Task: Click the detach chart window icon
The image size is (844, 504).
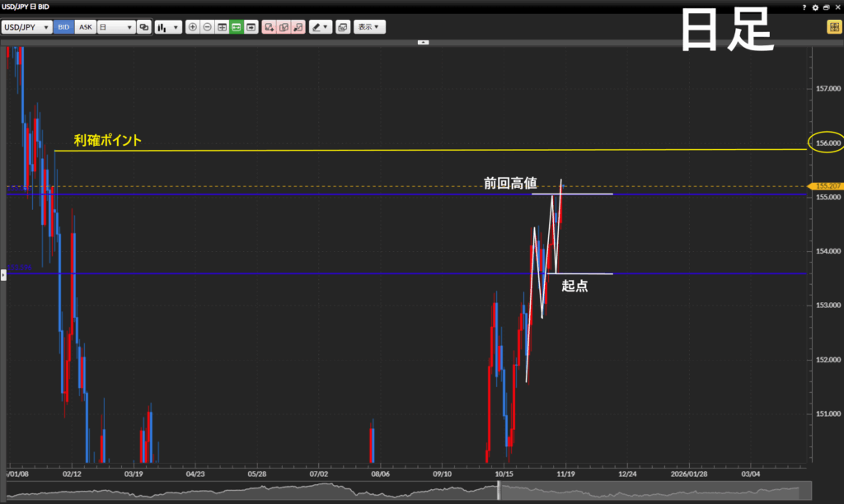Action: [342, 27]
